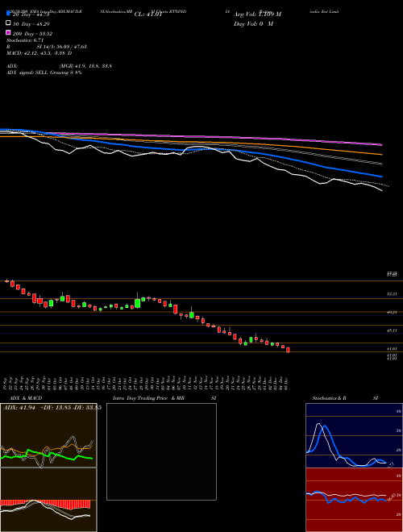Click the white 50 Day legend swatch
Screen dimensions: 403x532
(8, 23)
